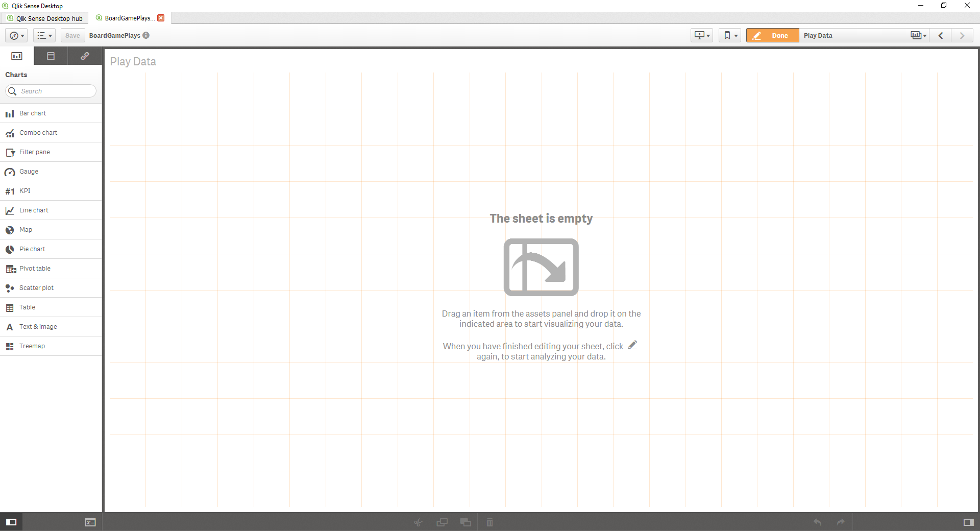Minimize the Qlik Sense Desktop window
Screen dimensions: 980x531
pos(921,6)
